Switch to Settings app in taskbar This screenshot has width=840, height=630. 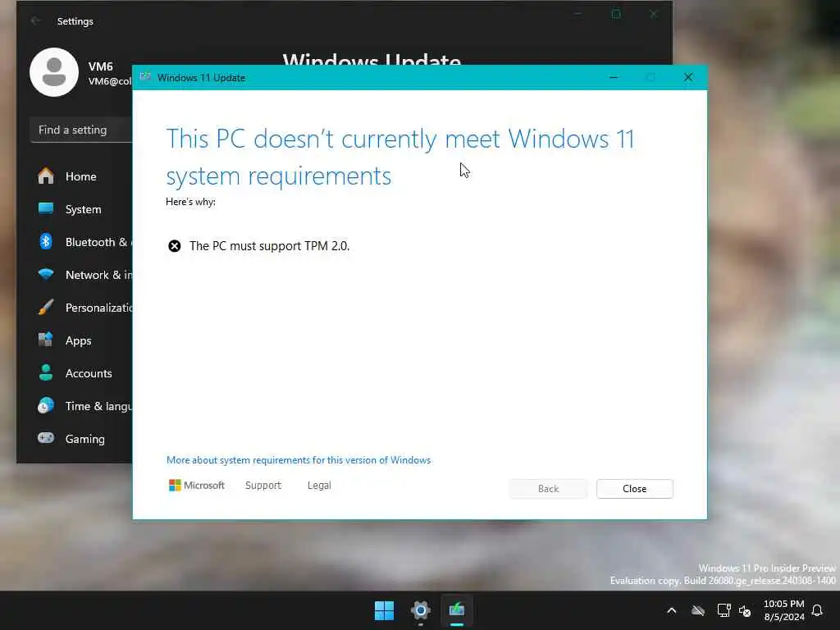[x=421, y=610]
